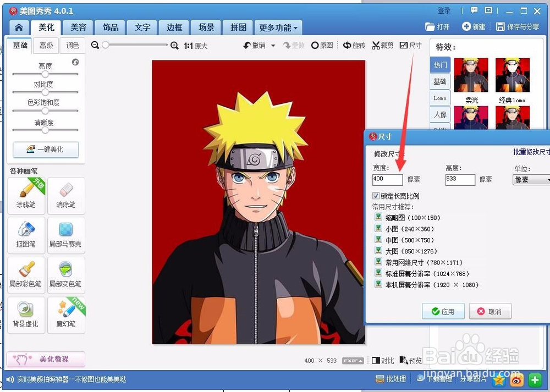Screen dimensions: 550x392
Task: Open the 边框 tab
Action: point(174,27)
